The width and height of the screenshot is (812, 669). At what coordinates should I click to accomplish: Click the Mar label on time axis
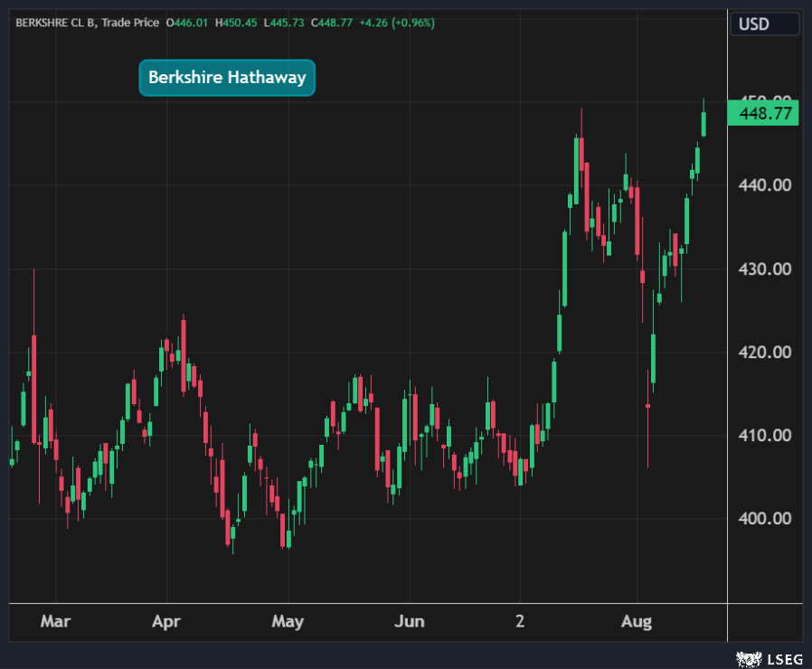pos(55,622)
